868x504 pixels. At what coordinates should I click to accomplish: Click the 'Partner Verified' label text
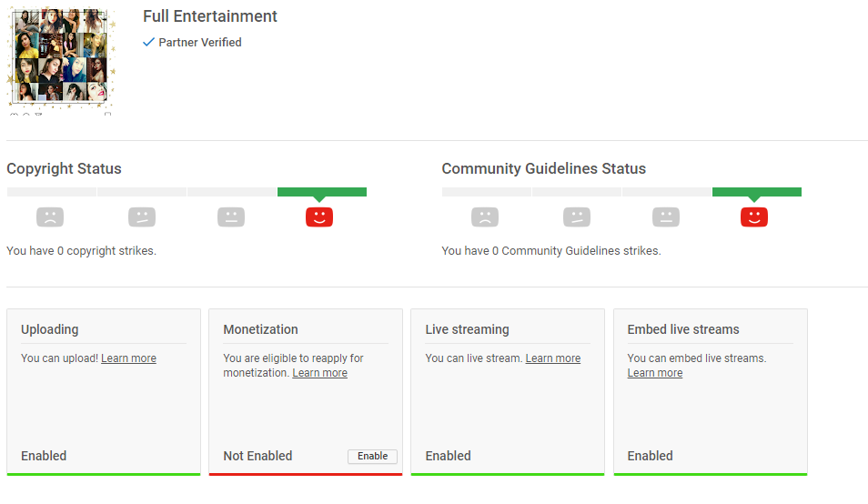tap(200, 43)
